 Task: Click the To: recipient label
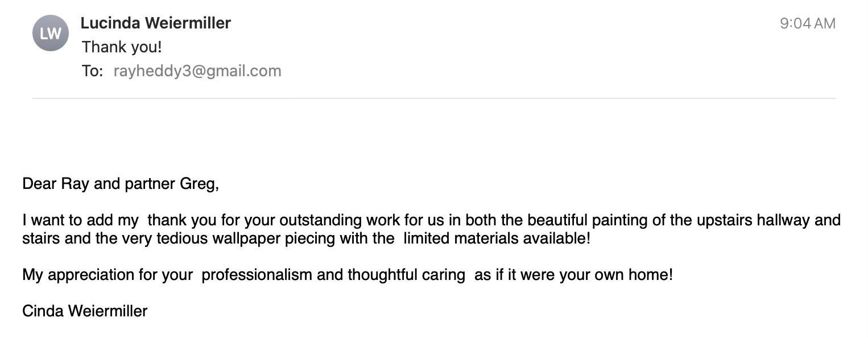pos(92,71)
